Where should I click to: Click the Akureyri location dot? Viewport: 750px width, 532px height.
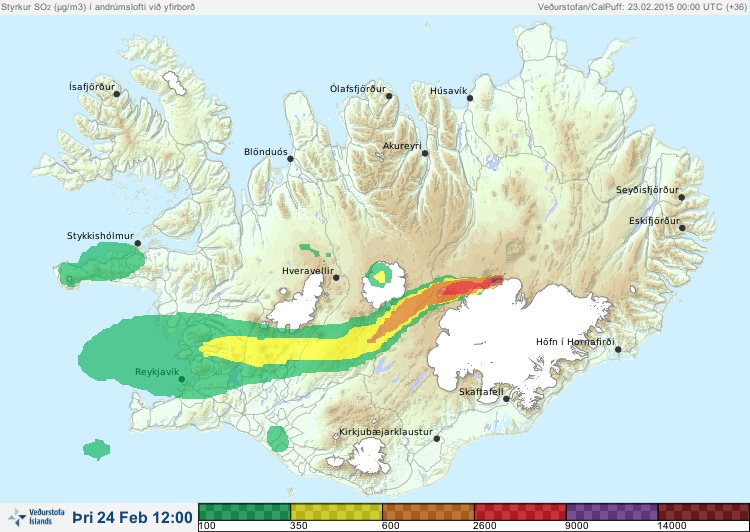(x=425, y=153)
